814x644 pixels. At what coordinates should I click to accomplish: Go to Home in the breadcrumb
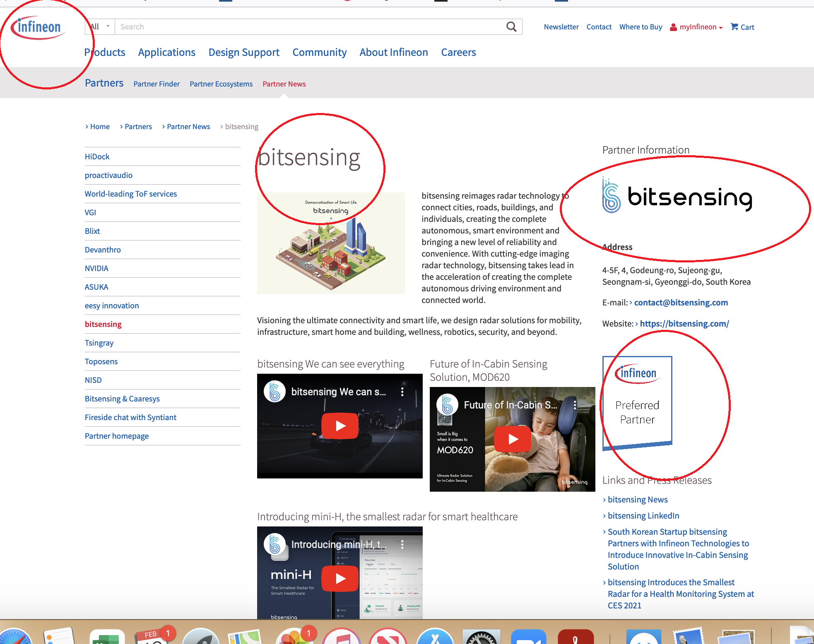pyautogui.click(x=100, y=127)
